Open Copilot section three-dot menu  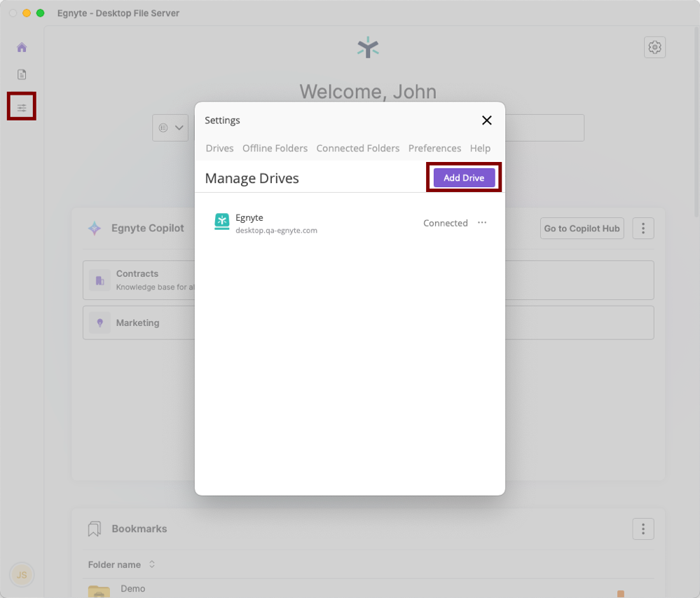pos(643,229)
